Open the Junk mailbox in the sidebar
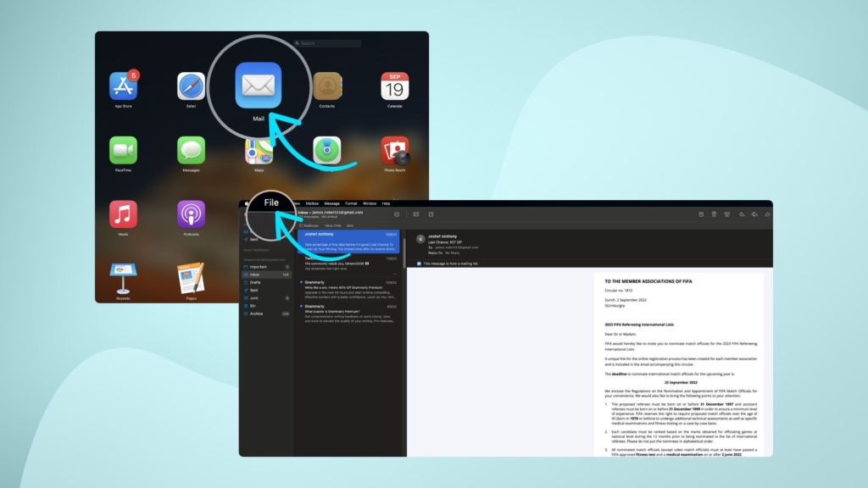 267,297
